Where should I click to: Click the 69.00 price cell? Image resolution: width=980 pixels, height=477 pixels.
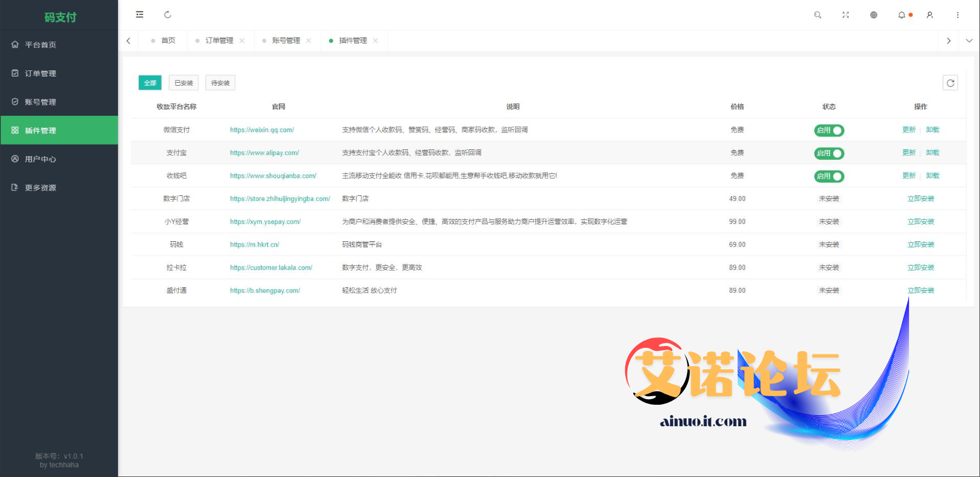(x=737, y=244)
